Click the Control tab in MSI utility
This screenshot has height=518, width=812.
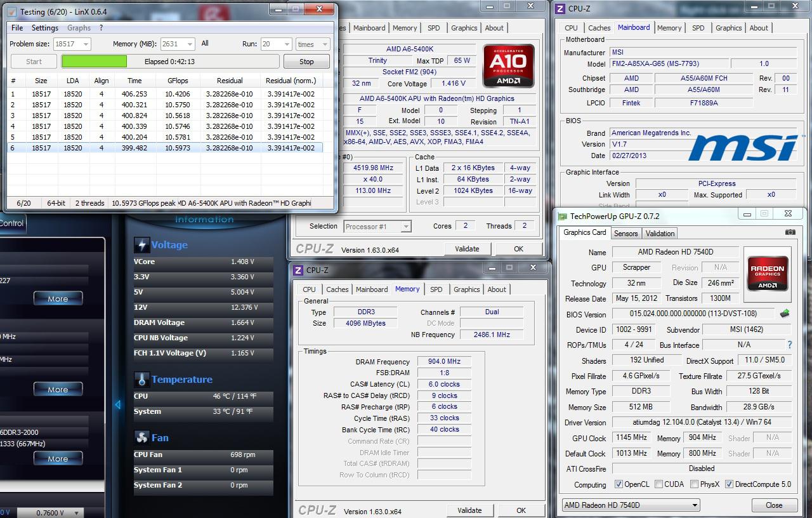[11, 223]
